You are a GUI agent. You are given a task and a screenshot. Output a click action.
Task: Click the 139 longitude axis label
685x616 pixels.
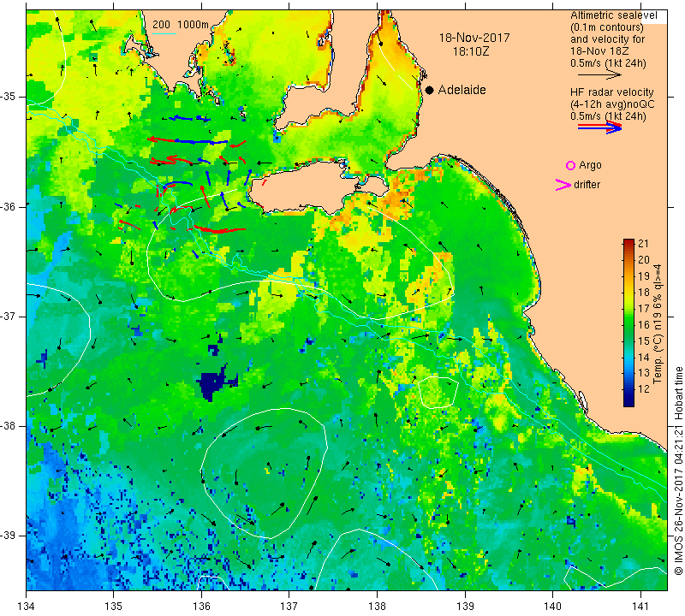click(x=465, y=607)
